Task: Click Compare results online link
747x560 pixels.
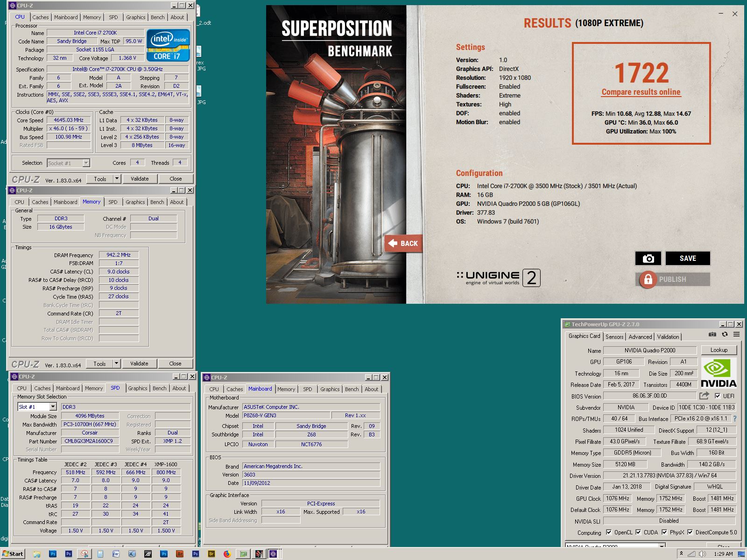Action: (x=641, y=92)
